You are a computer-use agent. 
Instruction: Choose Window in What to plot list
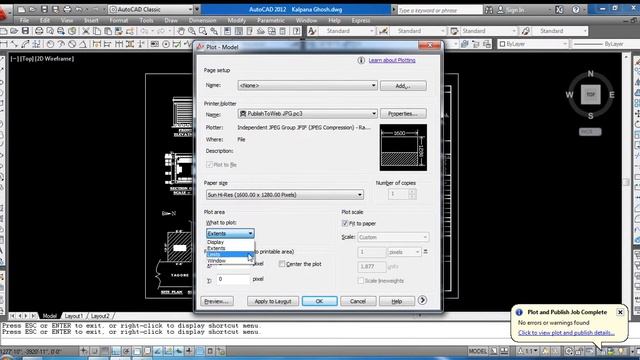click(230, 260)
